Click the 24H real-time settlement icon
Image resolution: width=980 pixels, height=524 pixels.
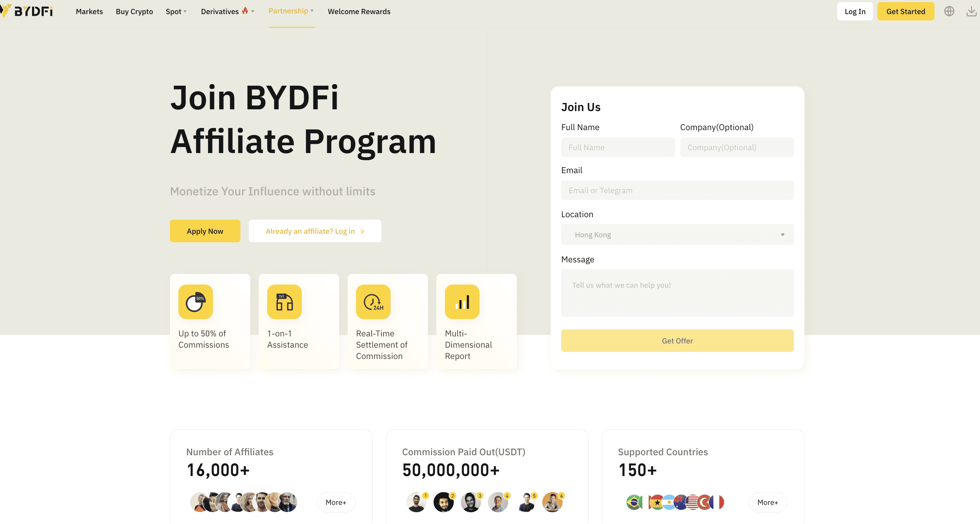coord(373,302)
